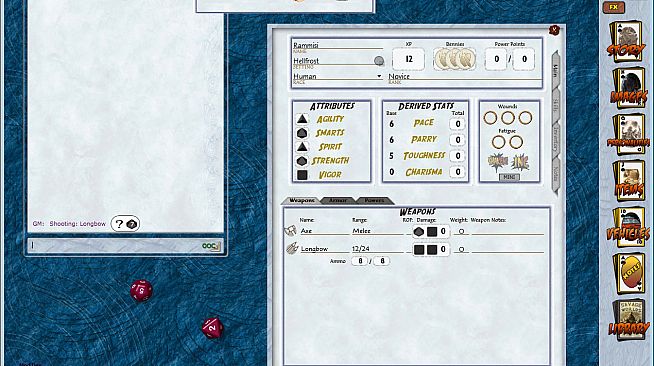Click the first damage die for Axe

pyautogui.click(x=419, y=231)
